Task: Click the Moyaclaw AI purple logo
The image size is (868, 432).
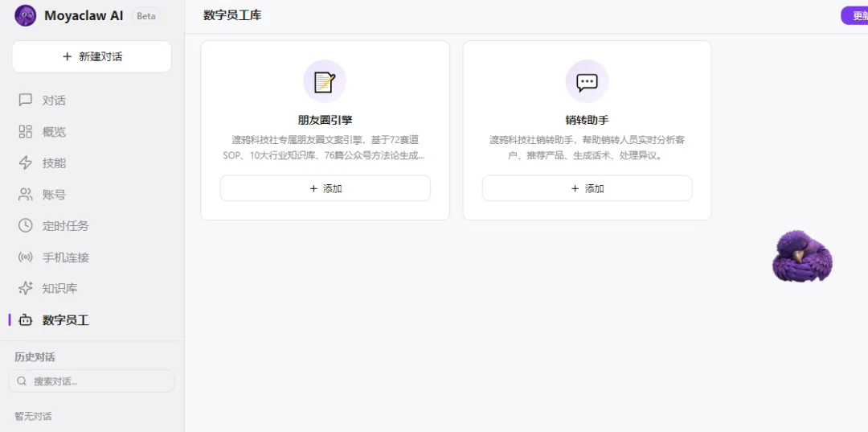Action: pyautogui.click(x=26, y=15)
